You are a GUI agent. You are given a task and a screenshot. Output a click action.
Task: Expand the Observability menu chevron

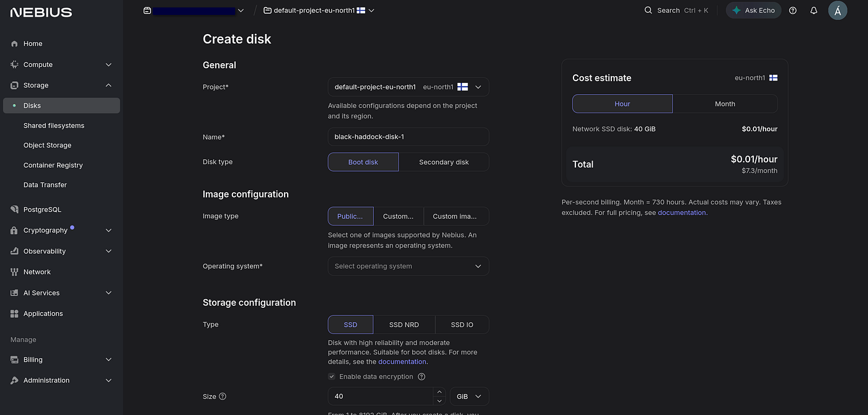(x=108, y=251)
